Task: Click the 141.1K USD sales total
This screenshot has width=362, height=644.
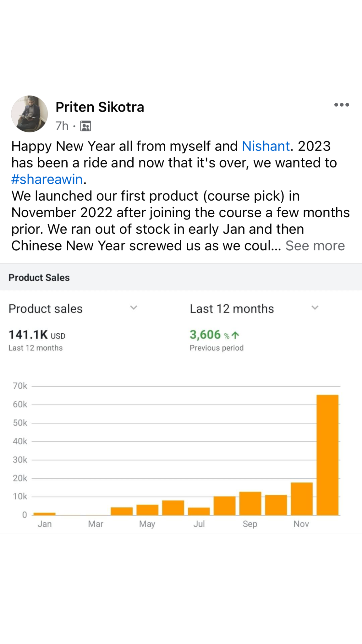Action: 37,335
